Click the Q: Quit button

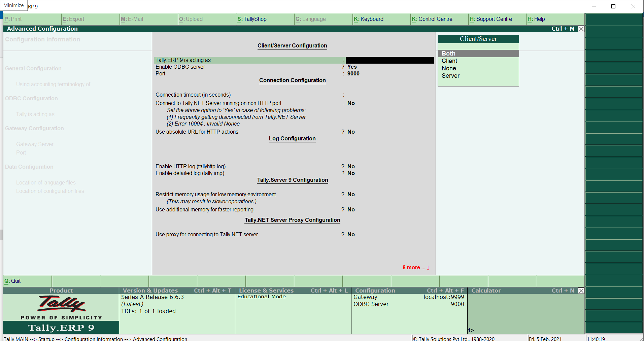click(27, 281)
